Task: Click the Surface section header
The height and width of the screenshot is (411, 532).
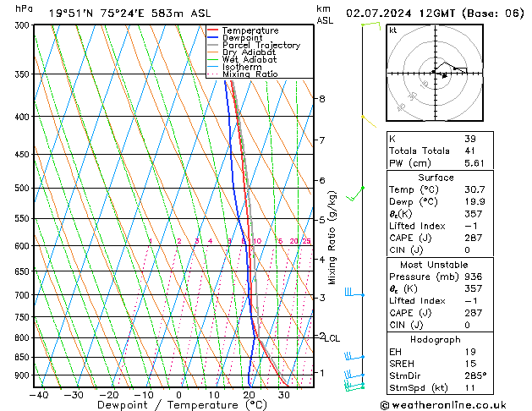Action: point(436,178)
